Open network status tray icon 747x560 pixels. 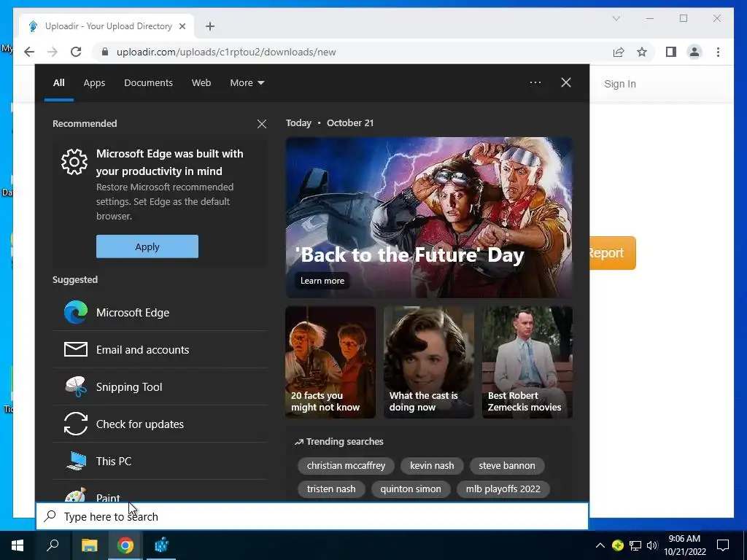tap(635, 545)
